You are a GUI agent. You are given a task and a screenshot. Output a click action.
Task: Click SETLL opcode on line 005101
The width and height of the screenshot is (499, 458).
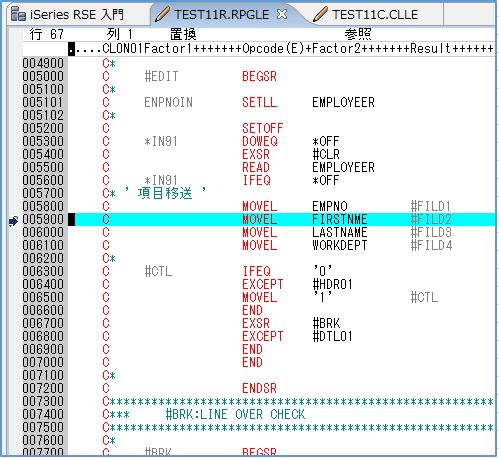[259, 102]
